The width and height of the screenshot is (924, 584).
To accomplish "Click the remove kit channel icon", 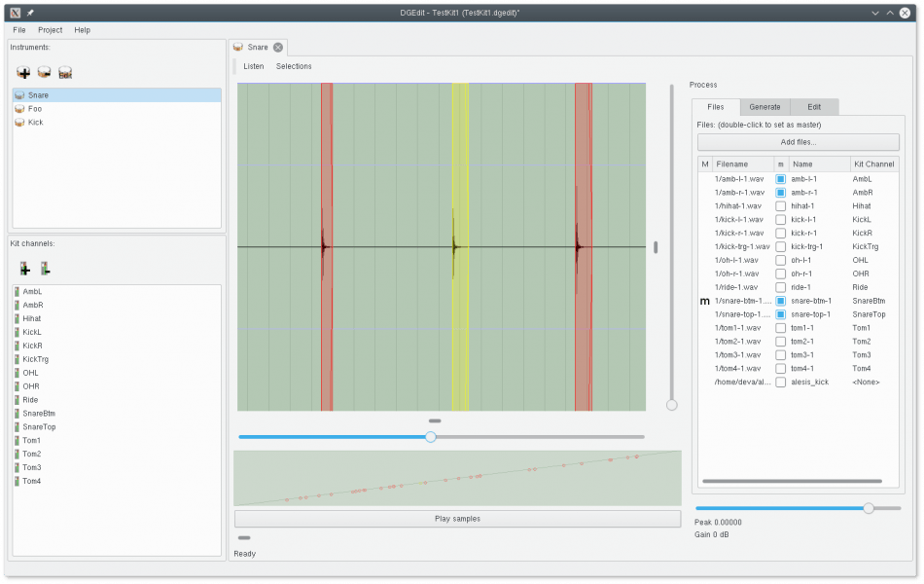I will click(x=46, y=269).
